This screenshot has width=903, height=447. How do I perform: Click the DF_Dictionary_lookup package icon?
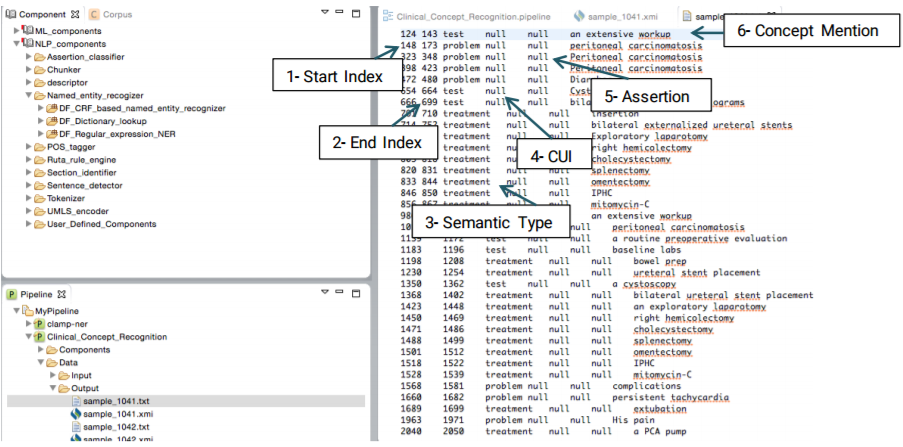[x=50, y=121]
